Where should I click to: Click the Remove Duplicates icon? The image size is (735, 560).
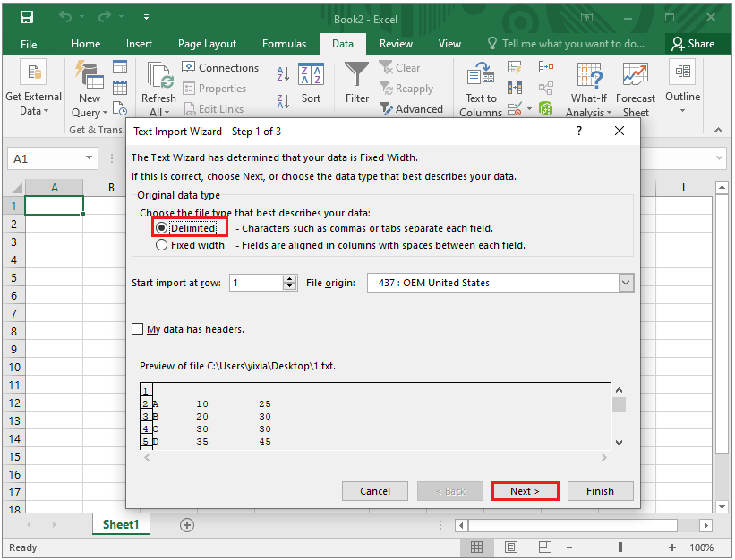(x=515, y=88)
